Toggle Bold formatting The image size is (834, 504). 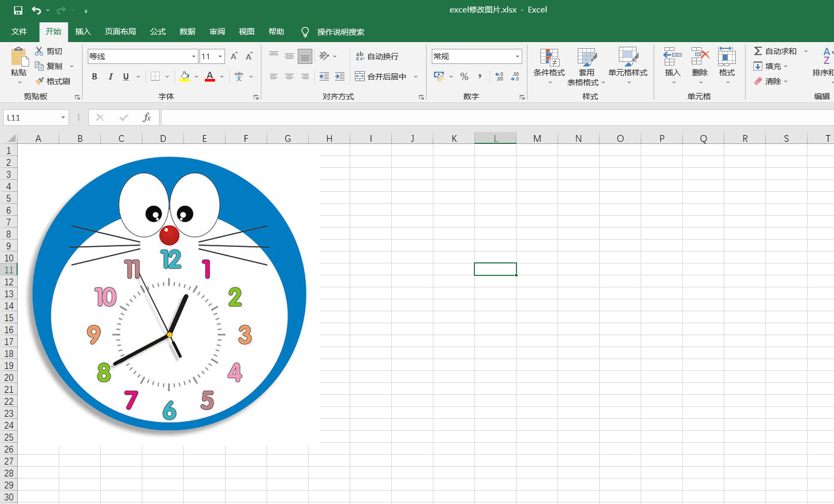pos(95,76)
